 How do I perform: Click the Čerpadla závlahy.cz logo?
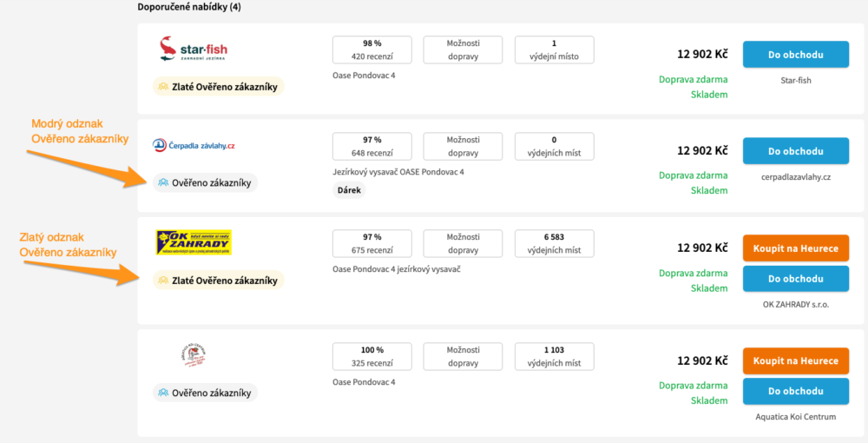(x=194, y=146)
